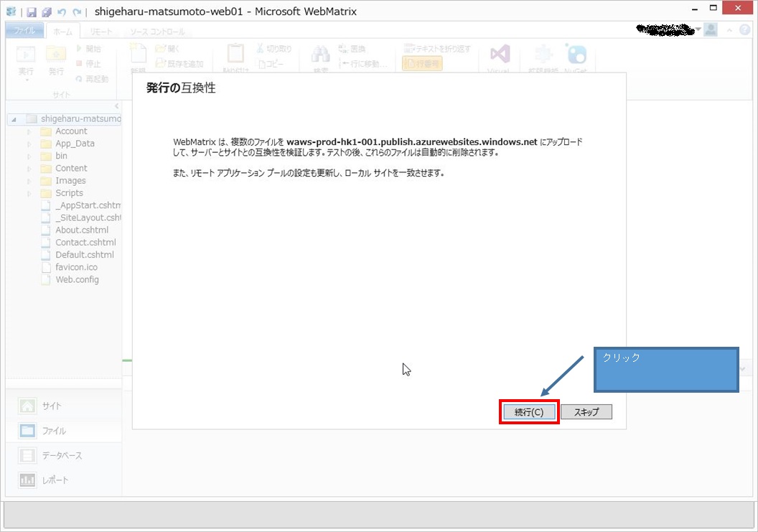Viewport: 758px width, 532px height.
Task: Open the ファイル workspace
Action: 63,431
